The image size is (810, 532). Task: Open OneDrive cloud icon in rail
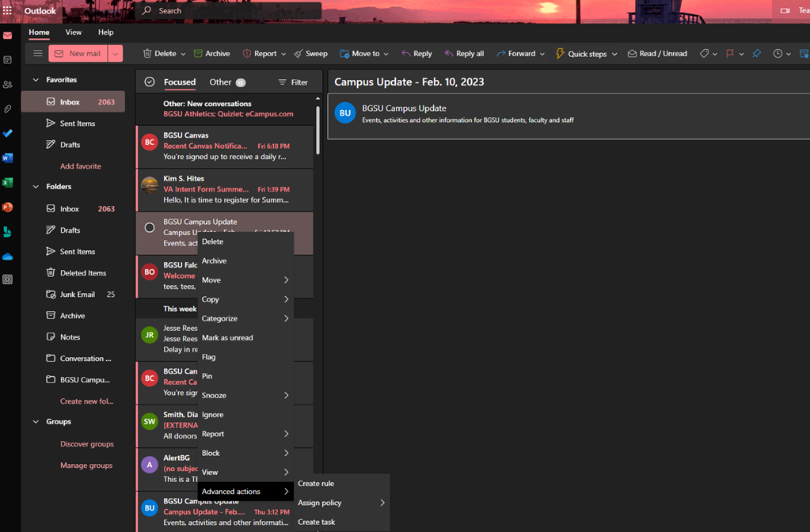point(7,256)
